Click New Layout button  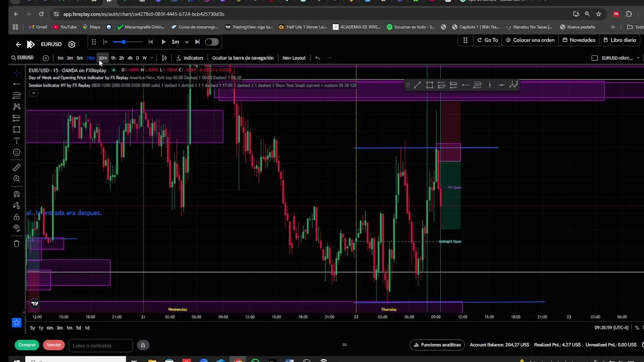tap(294, 58)
